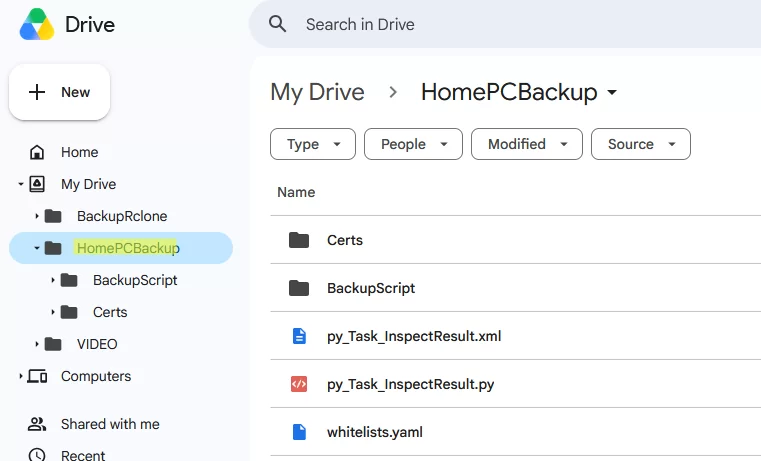Collapse the My Drive tree node
761x461 pixels.
coord(21,184)
